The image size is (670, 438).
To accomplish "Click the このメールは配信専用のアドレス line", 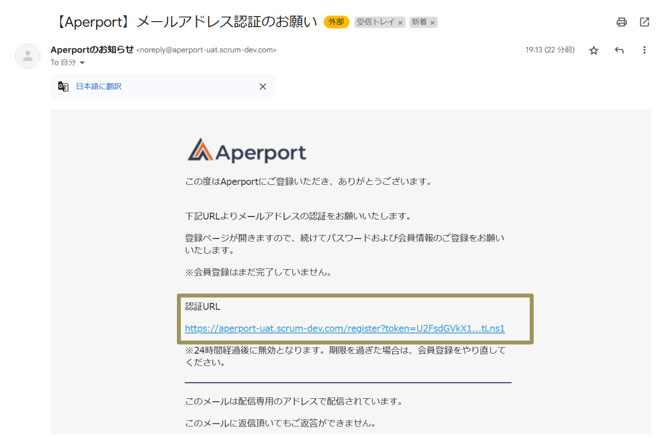I will coord(294,401).
